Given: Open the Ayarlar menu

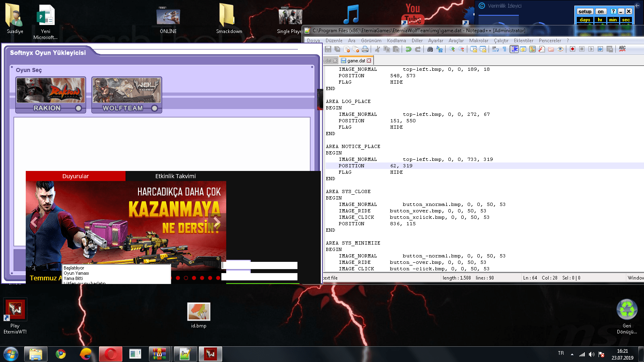Looking at the screenshot, I should click(436, 41).
